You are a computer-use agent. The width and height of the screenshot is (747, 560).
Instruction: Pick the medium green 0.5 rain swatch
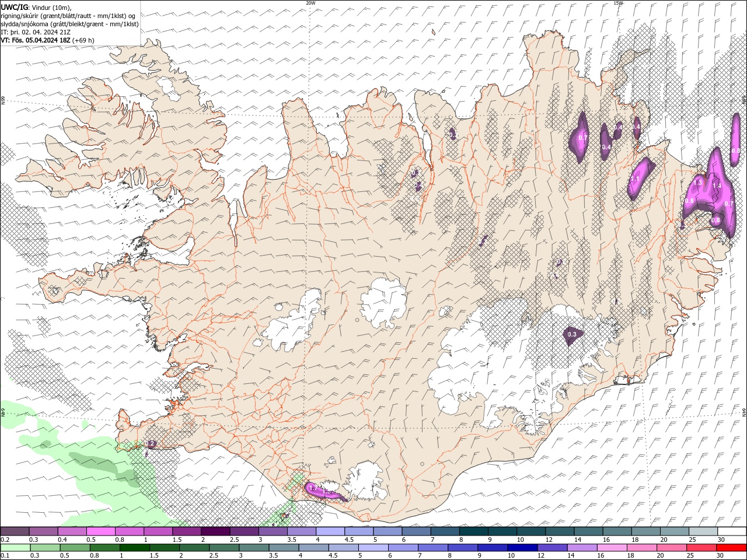point(75,548)
